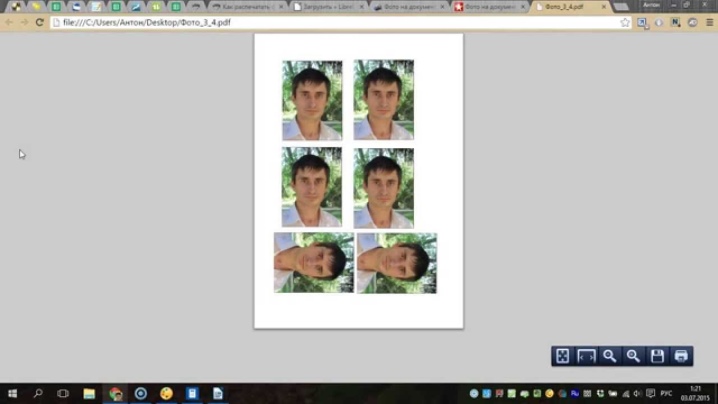Zoom out using the first magnifier icon

[609, 356]
